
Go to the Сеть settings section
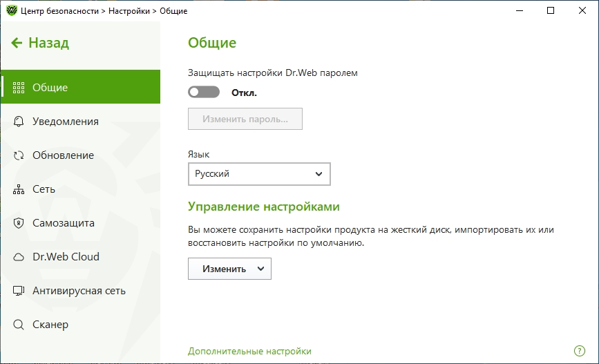[x=80, y=189]
